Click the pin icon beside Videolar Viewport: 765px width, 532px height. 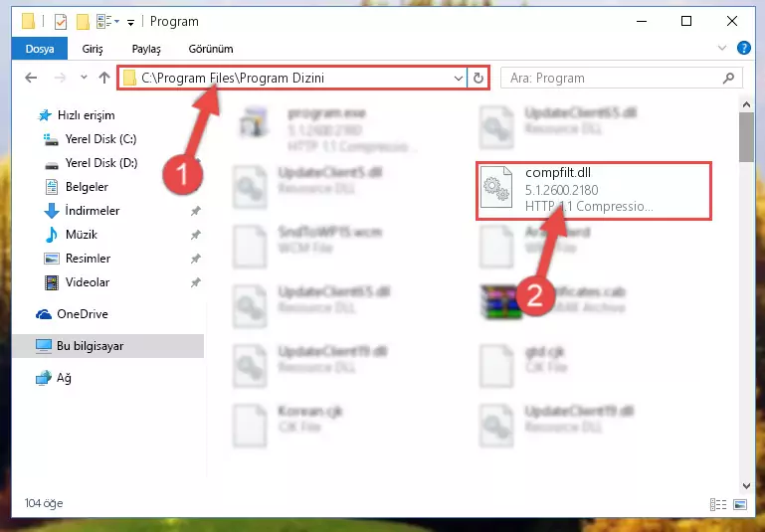(195, 282)
